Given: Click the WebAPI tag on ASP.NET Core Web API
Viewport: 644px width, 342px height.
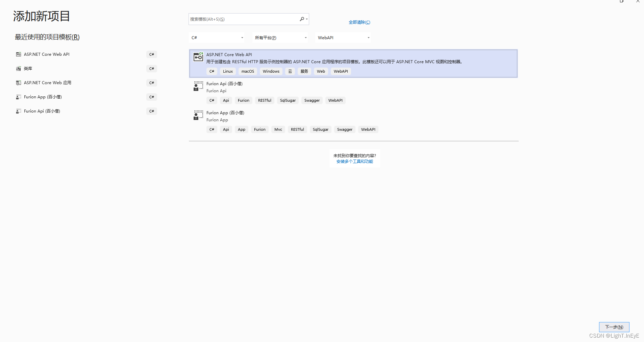Looking at the screenshot, I should 341,71.
